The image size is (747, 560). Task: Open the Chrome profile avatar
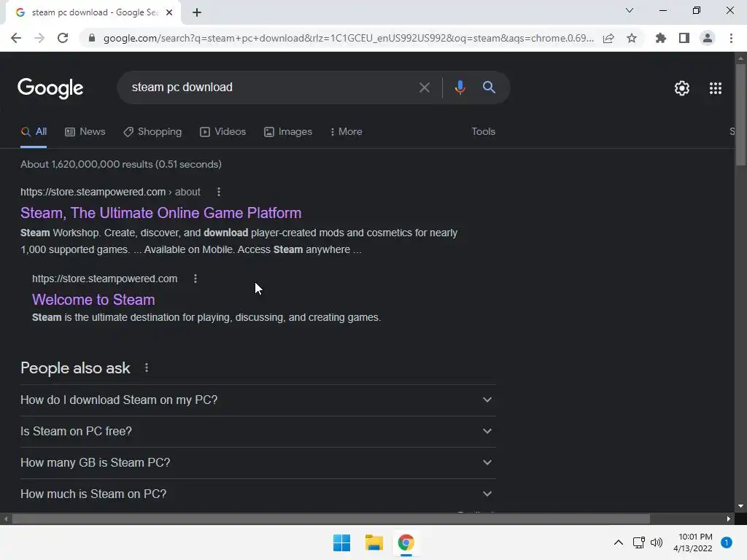click(x=708, y=38)
